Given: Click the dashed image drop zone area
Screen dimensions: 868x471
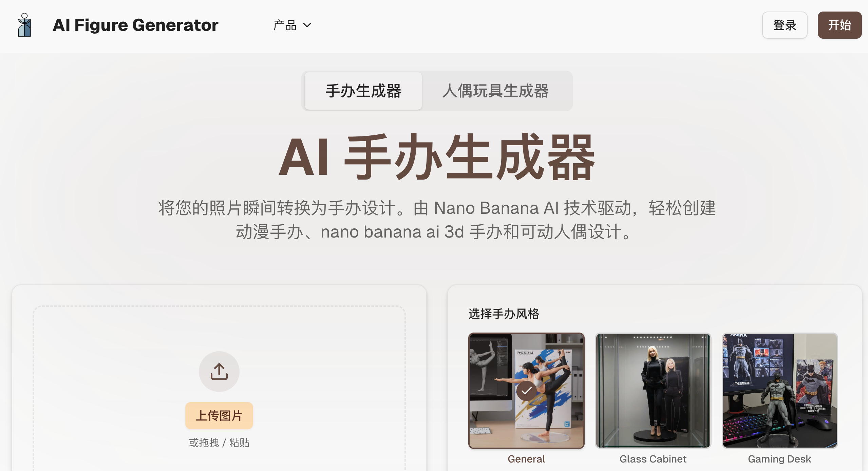Looking at the screenshot, I should pyautogui.click(x=219, y=388).
